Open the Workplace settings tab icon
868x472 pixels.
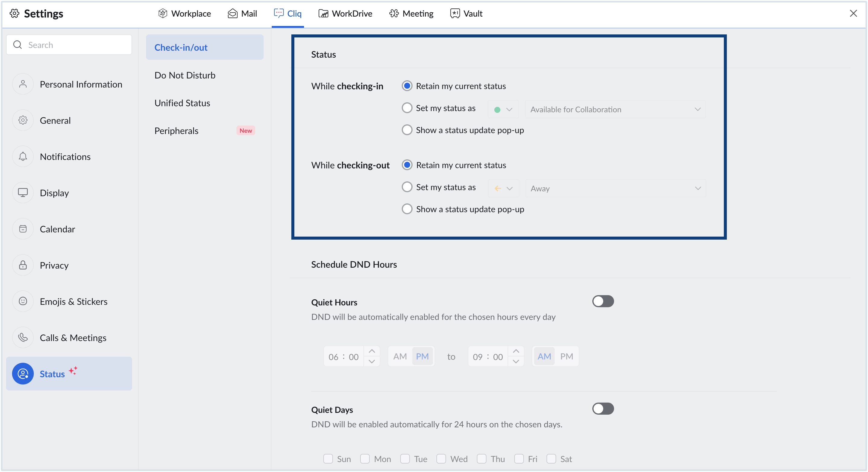(x=163, y=14)
